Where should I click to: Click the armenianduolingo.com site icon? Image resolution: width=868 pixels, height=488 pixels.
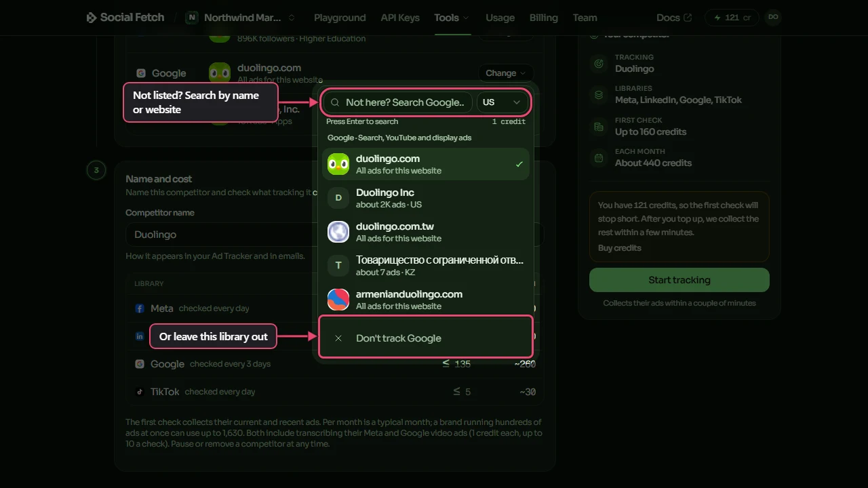pos(338,300)
